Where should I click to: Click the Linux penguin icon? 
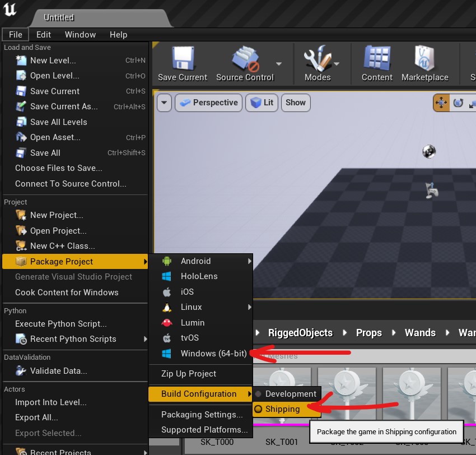(167, 307)
